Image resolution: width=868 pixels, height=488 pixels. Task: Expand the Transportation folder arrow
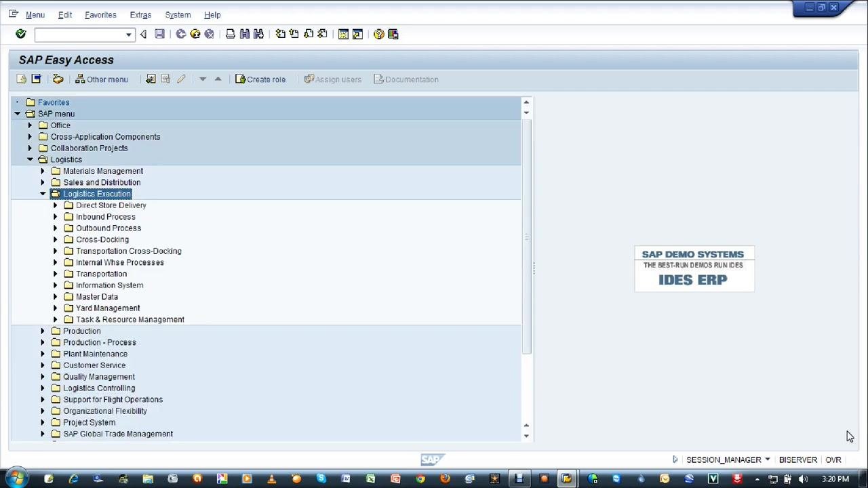(56, 274)
